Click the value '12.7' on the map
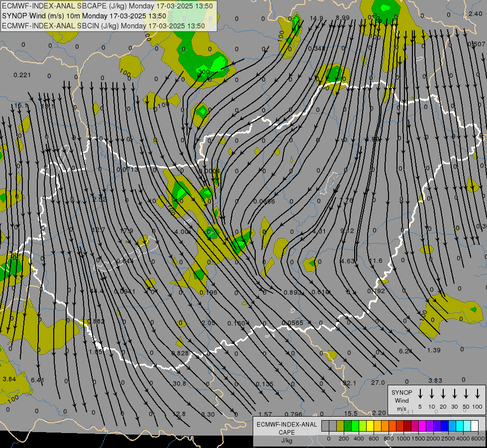Image resolution: width=487 pixels, height=448 pixels. click(x=98, y=230)
